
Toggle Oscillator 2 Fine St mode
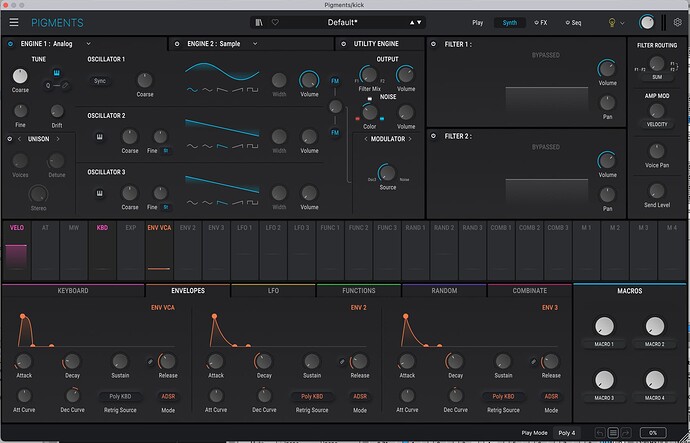(166, 150)
